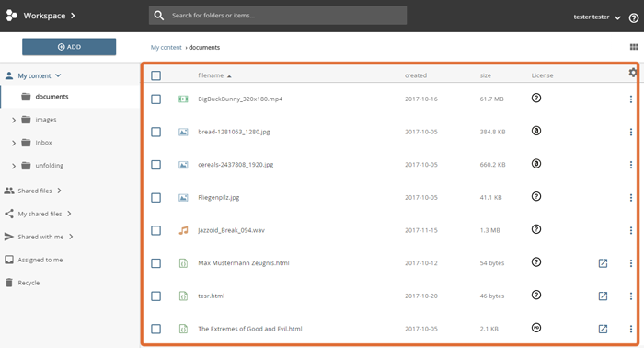Open more options for The Extremes html row
The width and height of the screenshot is (644, 348).
(x=631, y=329)
